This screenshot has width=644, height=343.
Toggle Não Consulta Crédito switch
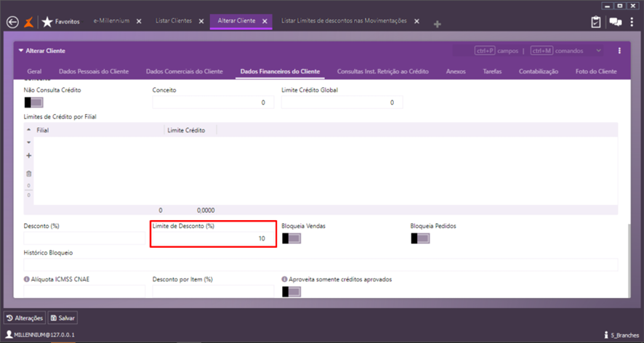pyautogui.click(x=33, y=102)
